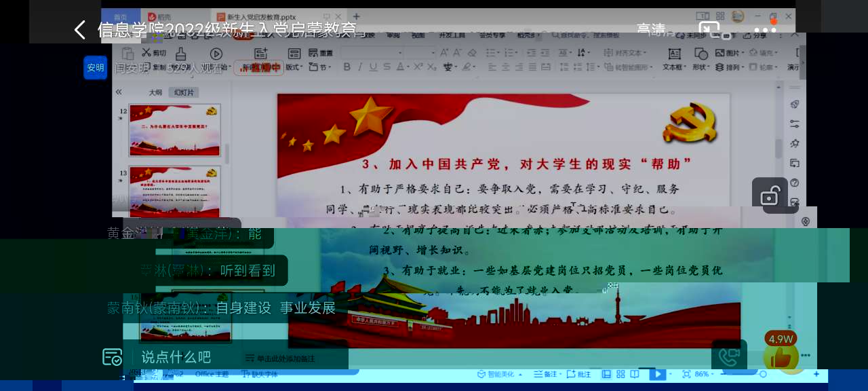868x391 pixels.
Task: Open the help question-mark icon in sidebar
Action: coord(794,183)
